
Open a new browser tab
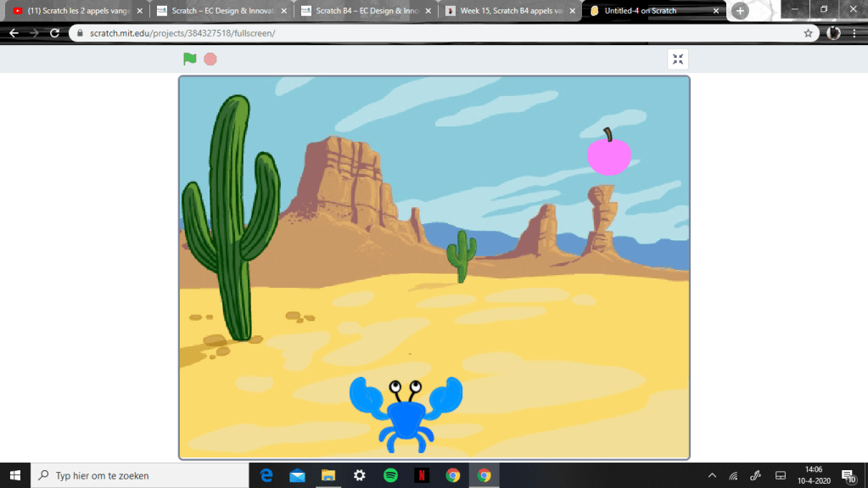(740, 11)
